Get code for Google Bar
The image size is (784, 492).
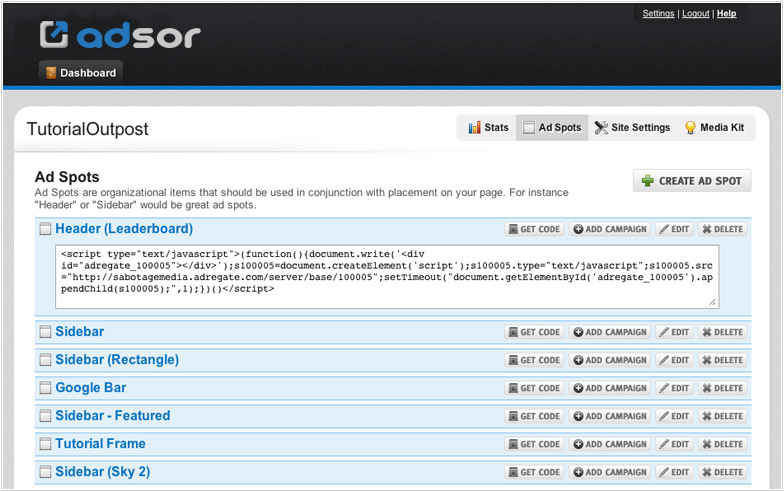pos(534,388)
